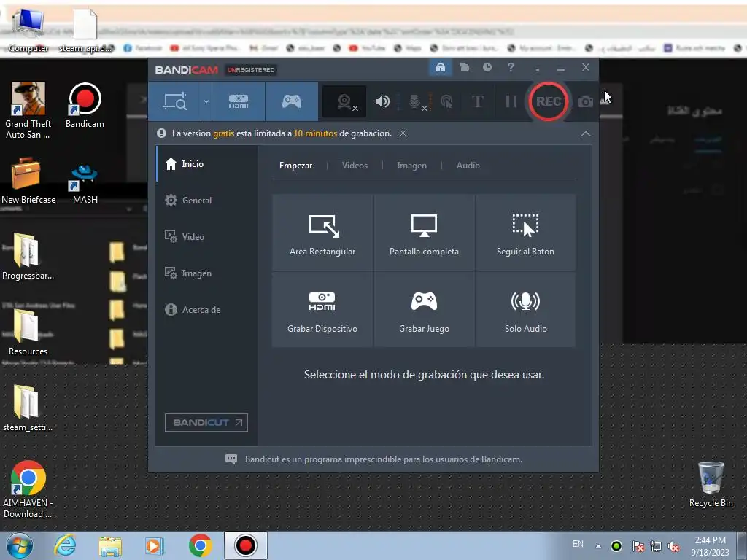Switch to game recording mode gamepad icon

tap(292, 101)
